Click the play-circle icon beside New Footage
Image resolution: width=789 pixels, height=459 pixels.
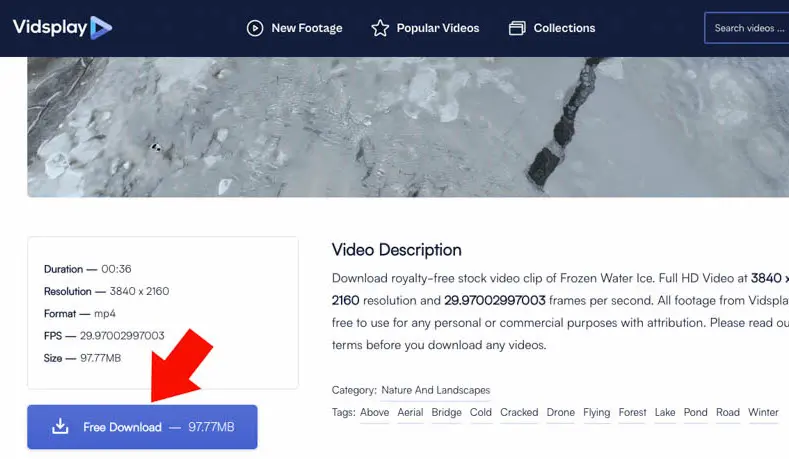(255, 28)
